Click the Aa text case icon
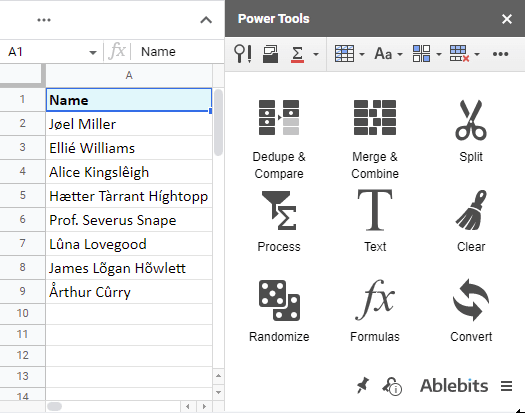Image resolution: width=525 pixels, height=413 pixels. (383, 54)
